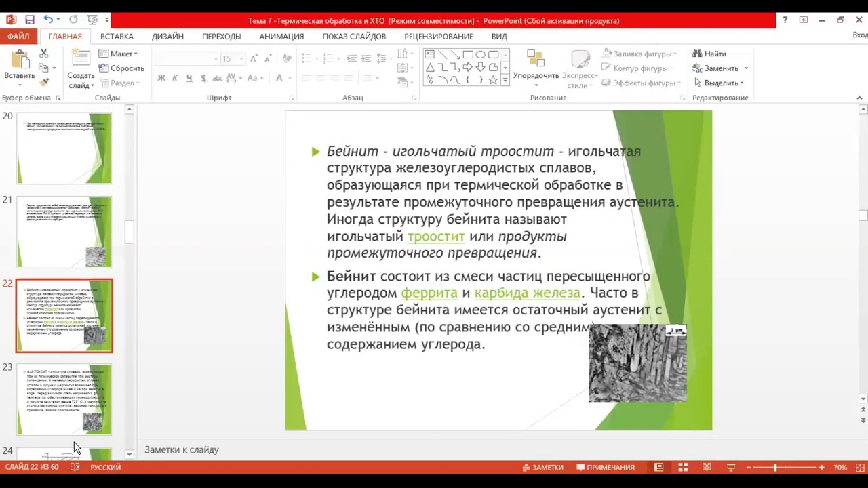Select the oval shape in shapes gallery

(x=481, y=54)
